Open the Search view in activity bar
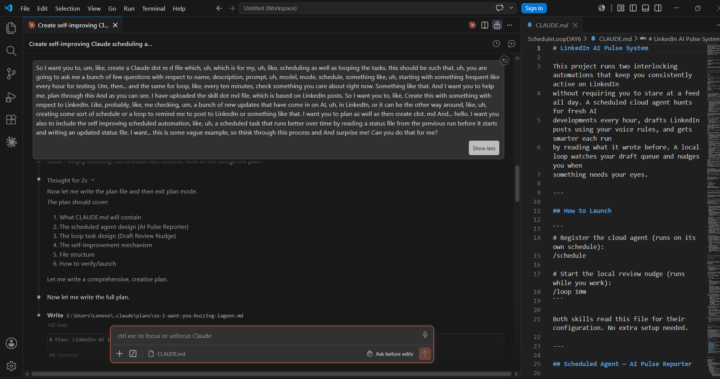Screen dimensions: 720x379 tap(11, 51)
